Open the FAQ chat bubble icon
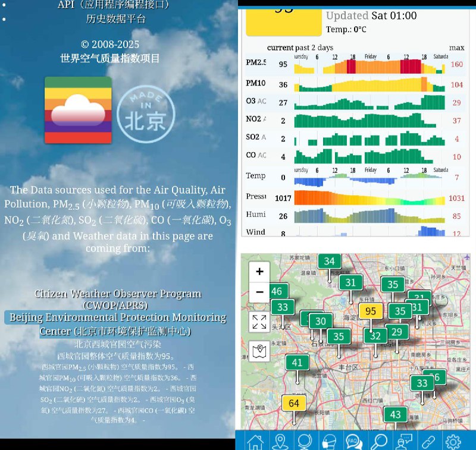 tap(352, 441)
